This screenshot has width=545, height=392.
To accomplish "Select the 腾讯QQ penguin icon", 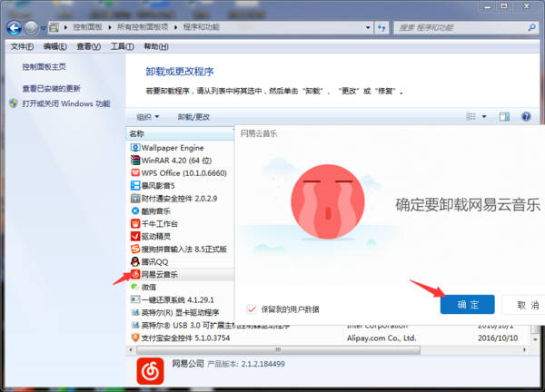I will 134,261.
